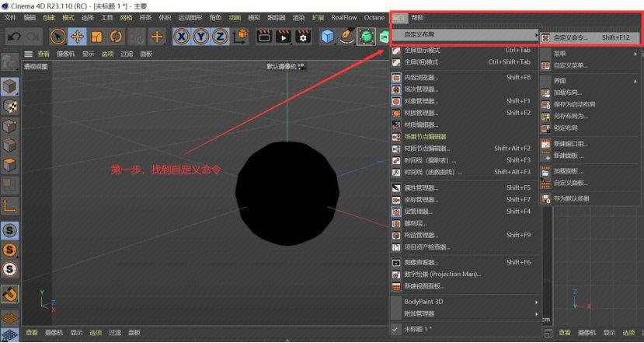Open 图像查看器... from the menu
The image size is (644, 343).
[x=465, y=262]
